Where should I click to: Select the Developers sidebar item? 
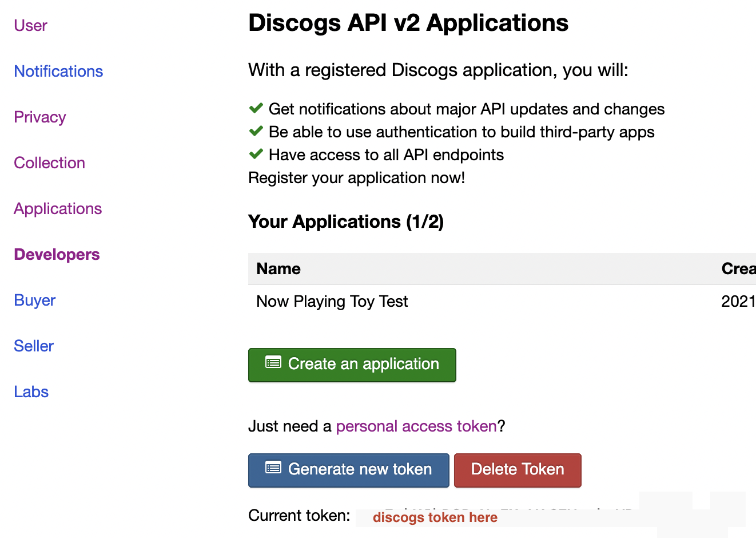click(x=57, y=255)
